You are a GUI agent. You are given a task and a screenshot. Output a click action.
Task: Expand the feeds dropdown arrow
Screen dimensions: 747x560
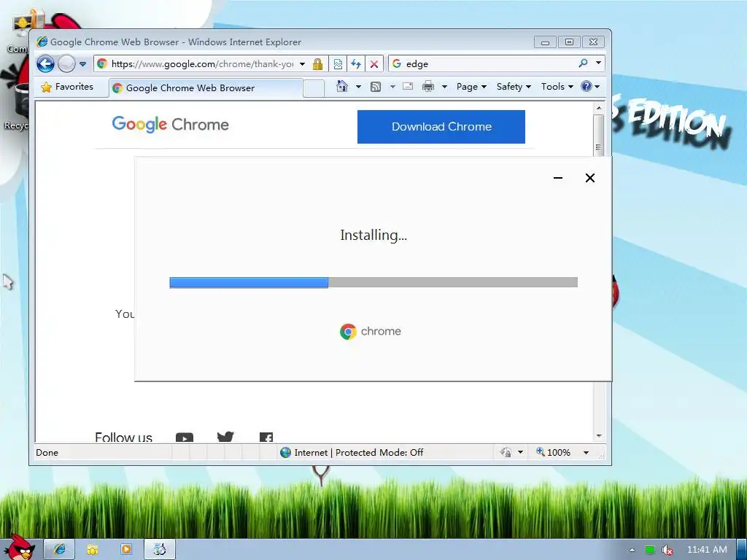click(x=392, y=87)
